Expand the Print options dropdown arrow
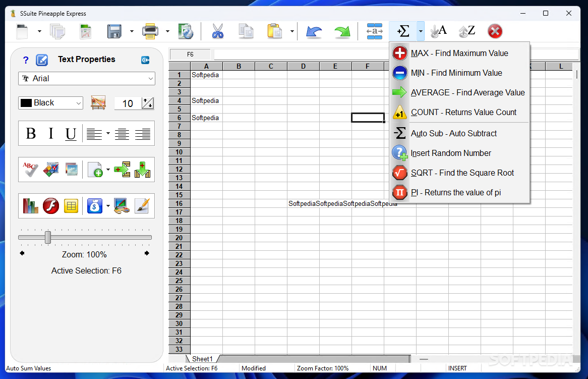Screen dimensions: 588x379 coord(167,31)
